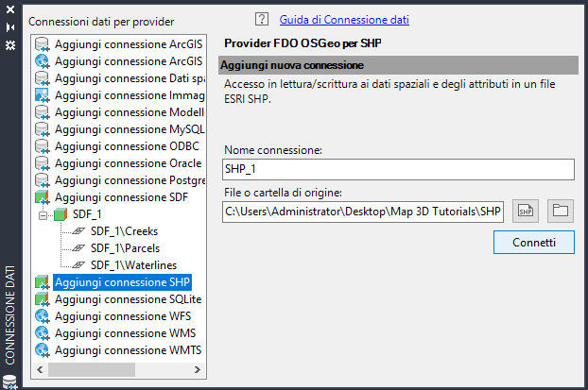The width and height of the screenshot is (588, 390).
Task: Select the SDF_1\Waterlines feature class
Action: pos(133,265)
